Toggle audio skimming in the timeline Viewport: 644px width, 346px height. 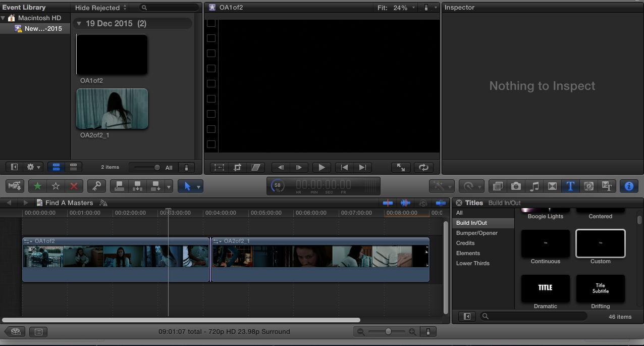coord(405,203)
